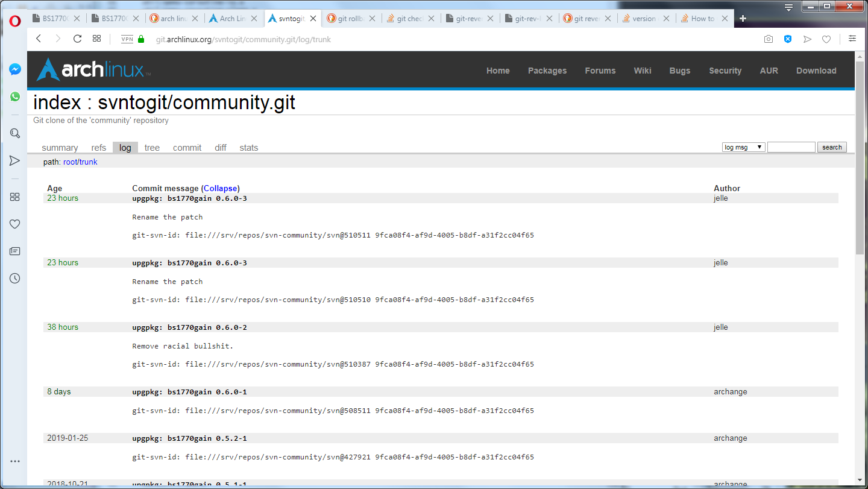868x489 pixels.
Task: Toggle the VPN badge in the address bar
Action: click(127, 39)
